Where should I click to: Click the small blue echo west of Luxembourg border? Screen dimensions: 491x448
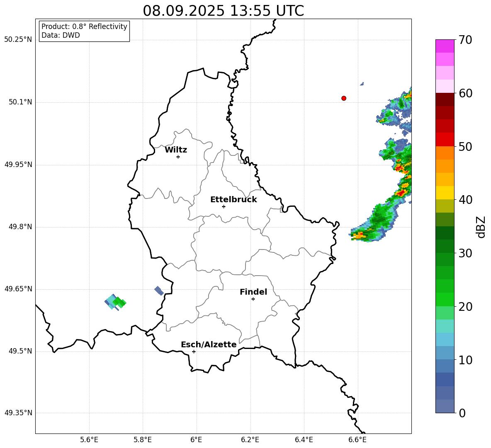tap(159, 291)
